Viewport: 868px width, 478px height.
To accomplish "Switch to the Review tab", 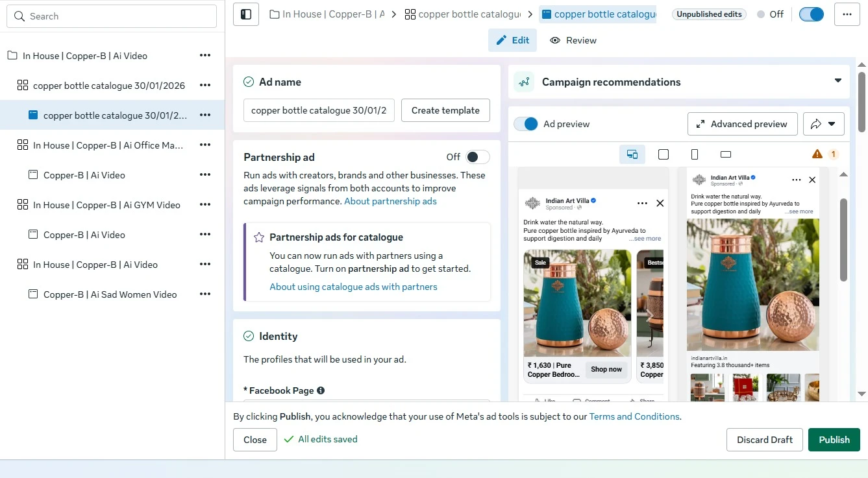I will (x=573, y=40).
